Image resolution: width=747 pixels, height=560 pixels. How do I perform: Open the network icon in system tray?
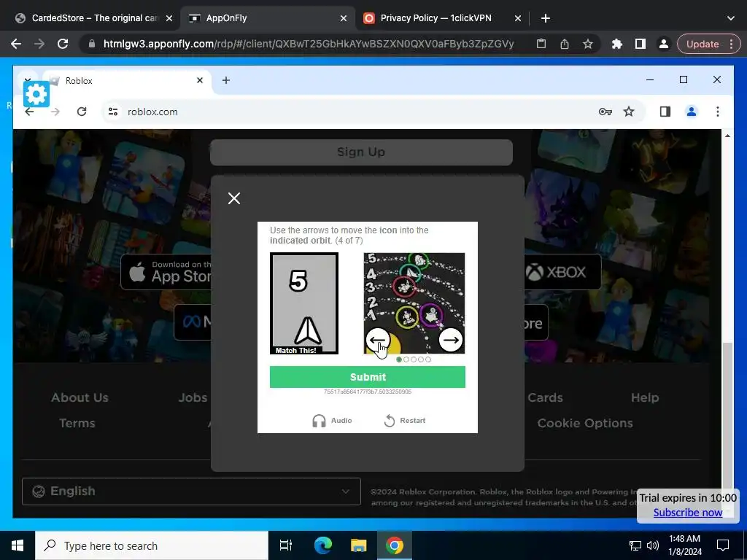[635, 545]
